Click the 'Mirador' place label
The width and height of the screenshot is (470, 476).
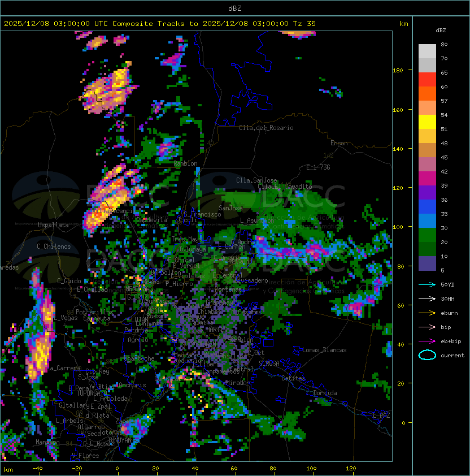click(x=238, y=383)
